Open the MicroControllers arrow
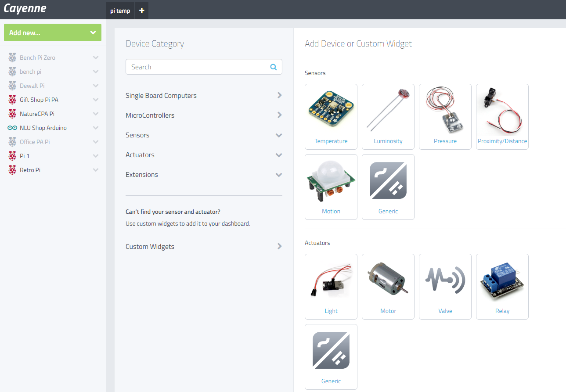Screen dimensions: 566x392 280,115
